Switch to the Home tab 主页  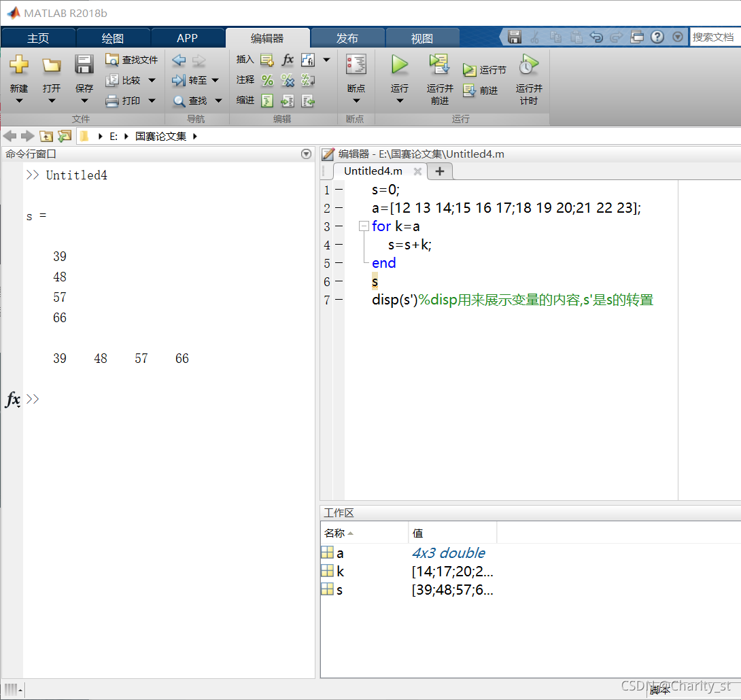[x=38, y=38]
